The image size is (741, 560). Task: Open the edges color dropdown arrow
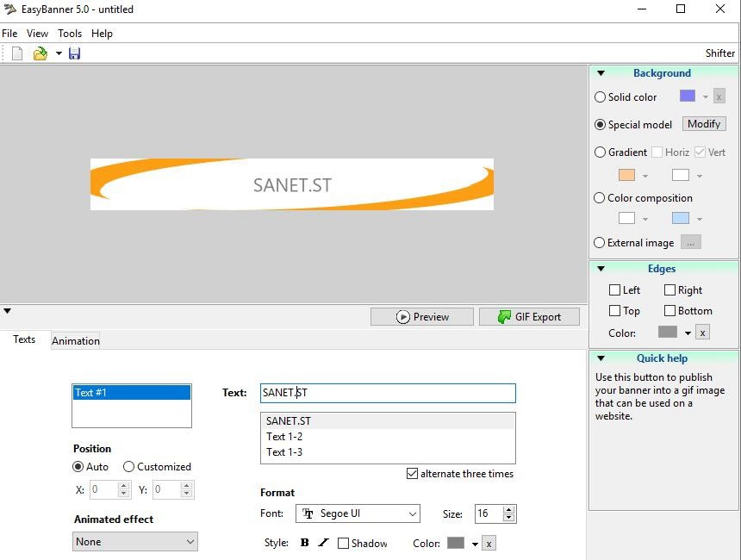coord(688,333)
